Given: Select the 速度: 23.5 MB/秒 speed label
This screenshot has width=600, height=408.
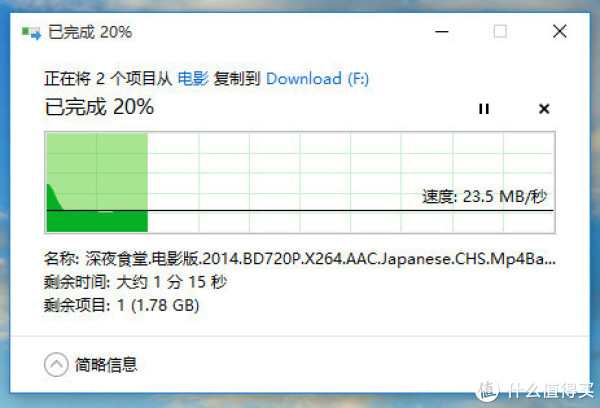Looking at the screenshot, I should pos(484,197).
